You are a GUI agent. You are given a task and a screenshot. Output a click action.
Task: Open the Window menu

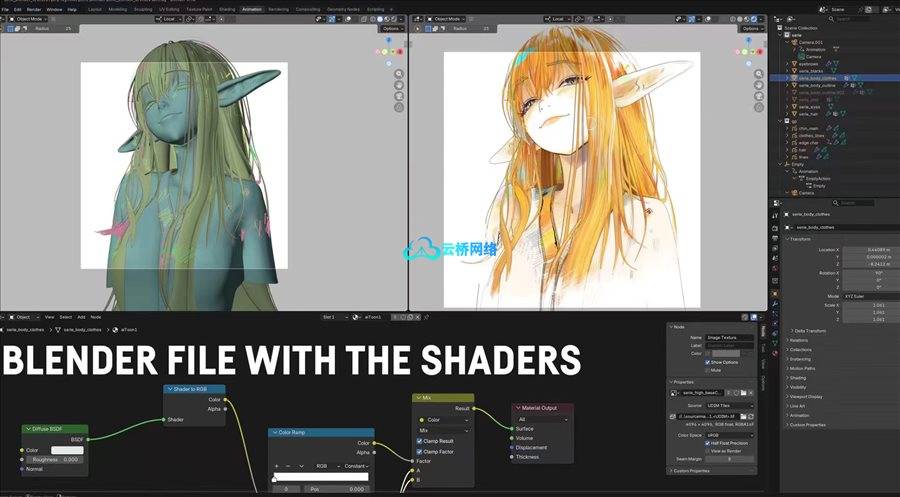[55, 10]
